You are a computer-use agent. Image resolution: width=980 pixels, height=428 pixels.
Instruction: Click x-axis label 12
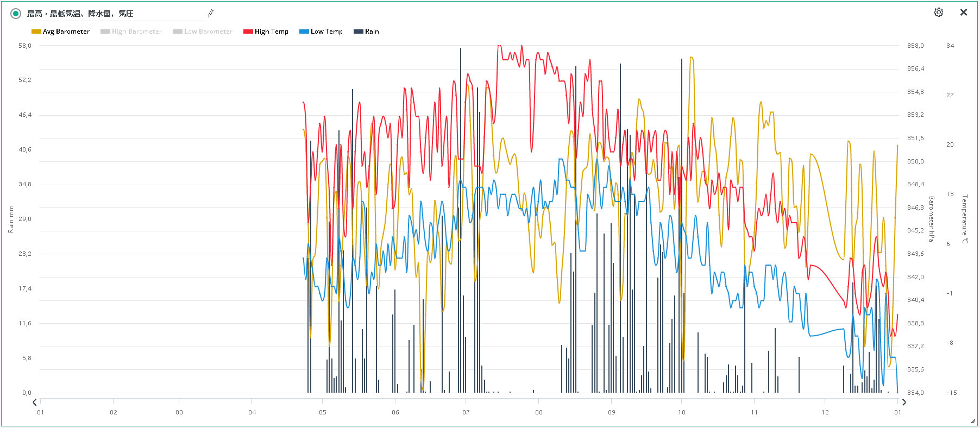click(x=825, y=412)
